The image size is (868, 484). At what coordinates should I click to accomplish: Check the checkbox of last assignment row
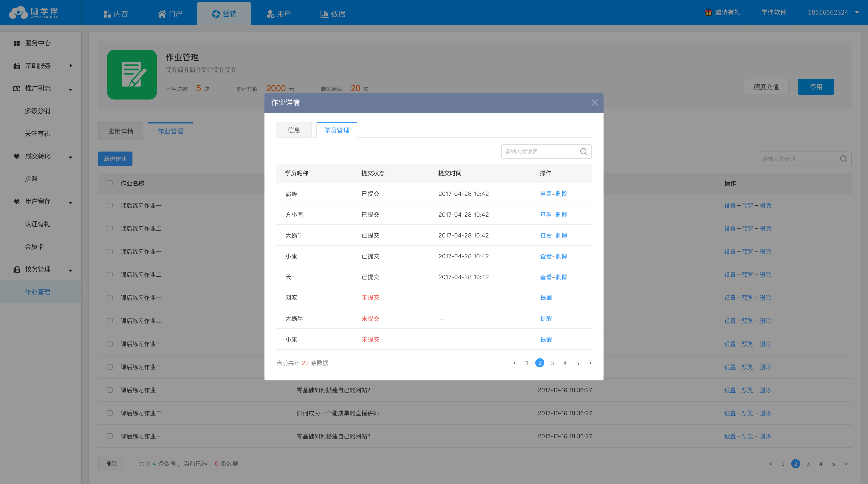pos(110,436)
